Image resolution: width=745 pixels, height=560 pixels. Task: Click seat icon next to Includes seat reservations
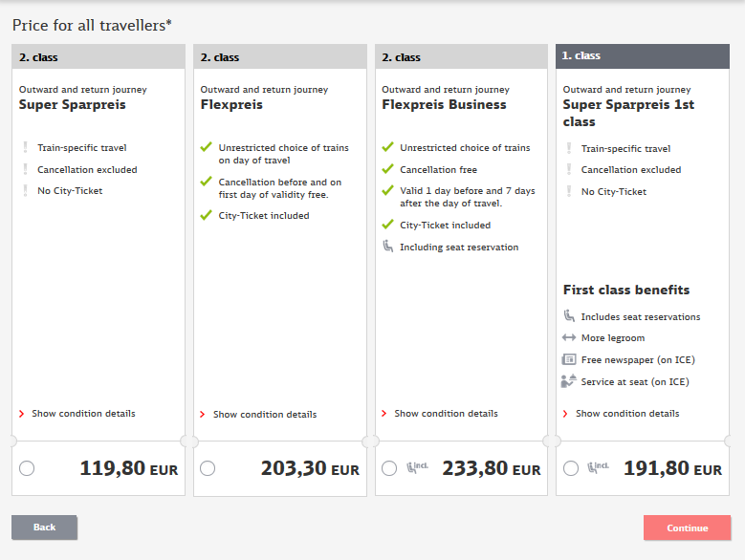pos(569,315)
